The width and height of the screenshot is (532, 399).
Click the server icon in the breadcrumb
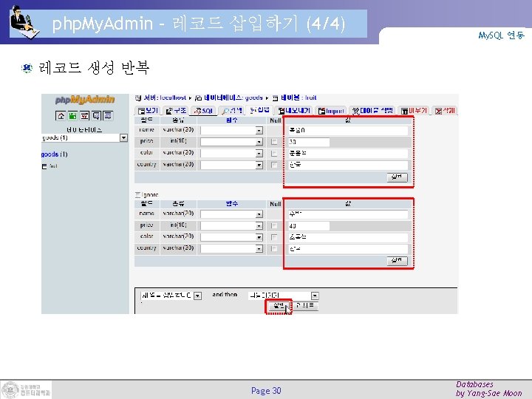[138, 98]
